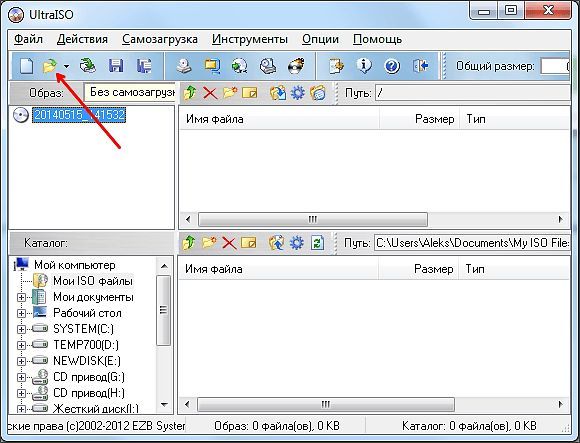Click the image Путь field showing /
The height and width of the screenshot is (443, 580).
473,92
